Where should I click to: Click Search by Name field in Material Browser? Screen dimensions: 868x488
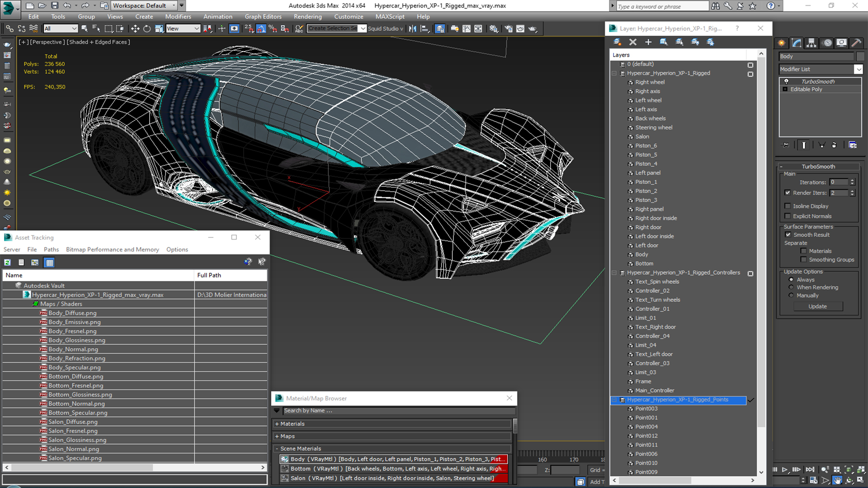tap(398, 411)
